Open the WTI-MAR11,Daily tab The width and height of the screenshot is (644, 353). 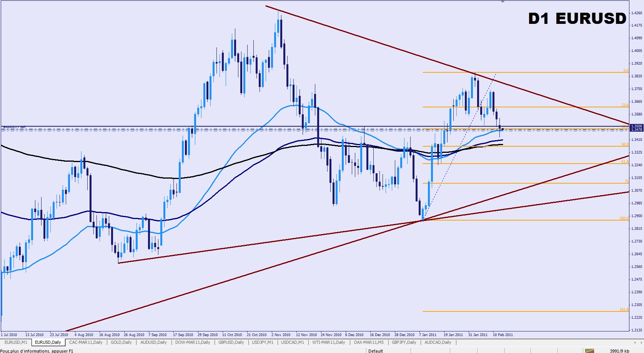point(329,342)
